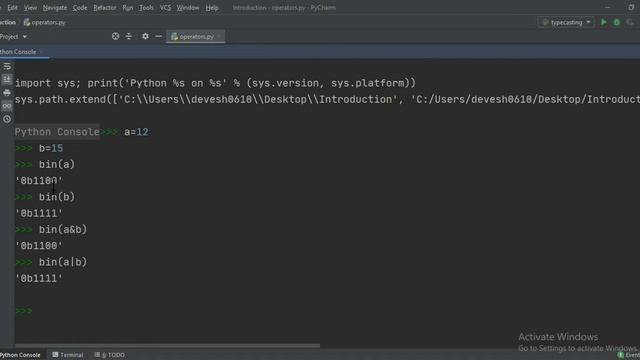
Task: Run typecasting with the green play button
Action: (x=604, y=22)
